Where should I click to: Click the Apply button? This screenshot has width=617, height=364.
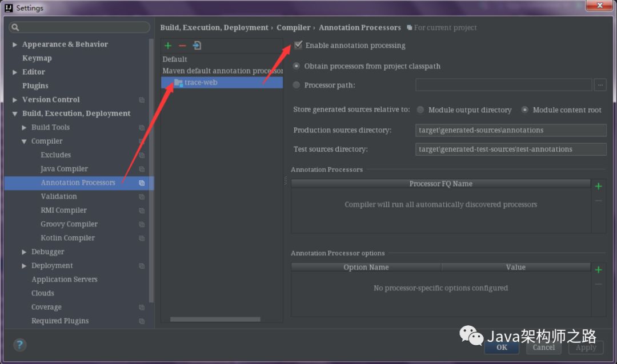(586, 347)
